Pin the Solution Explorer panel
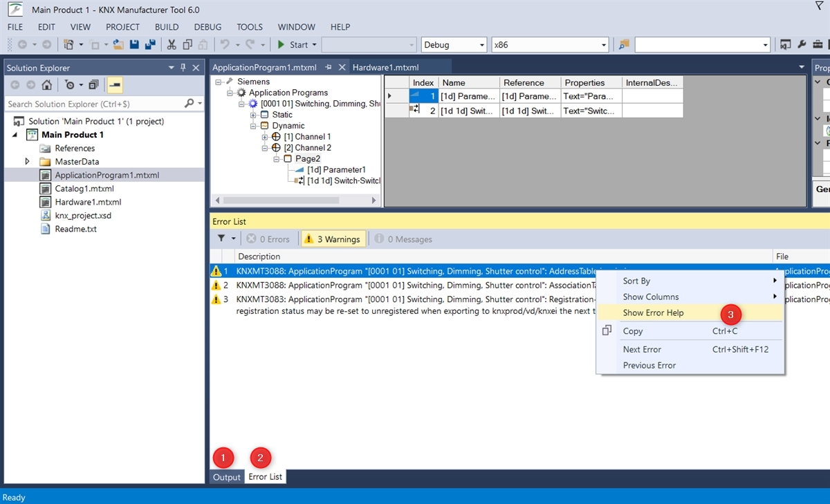The height and width of the screenshot is (504, 830). [x=183, y=68]
